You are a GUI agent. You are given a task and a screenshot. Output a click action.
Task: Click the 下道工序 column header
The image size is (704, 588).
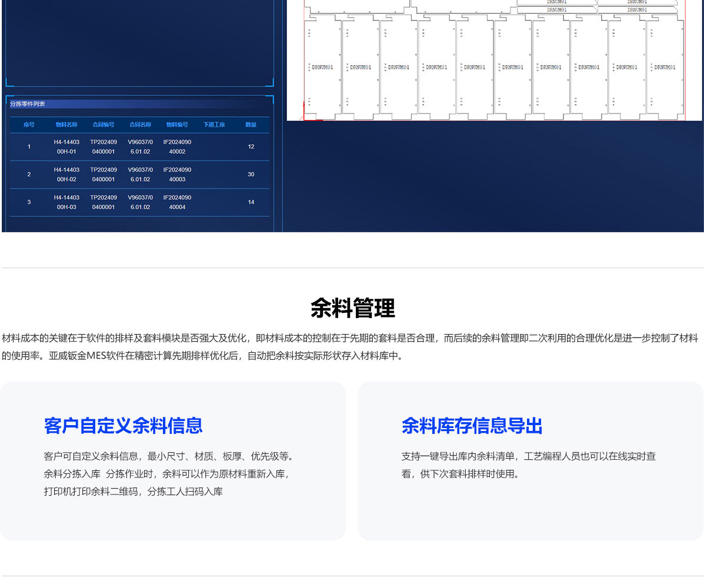pos(214,125)
